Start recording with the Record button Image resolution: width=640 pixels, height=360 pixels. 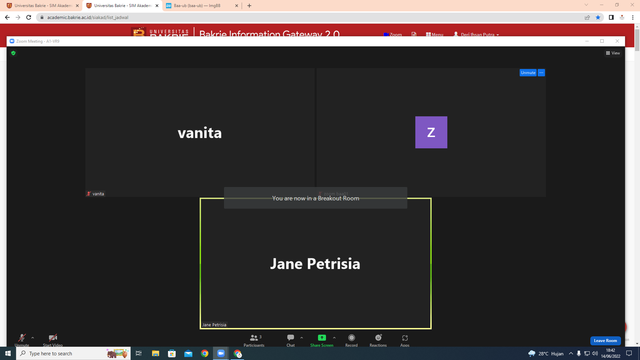(351, 340)
